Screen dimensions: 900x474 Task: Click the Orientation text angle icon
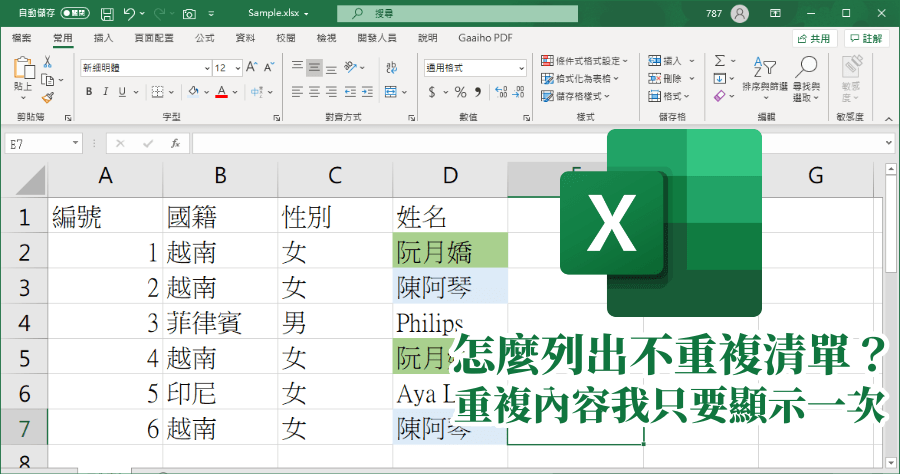point(351,68)
